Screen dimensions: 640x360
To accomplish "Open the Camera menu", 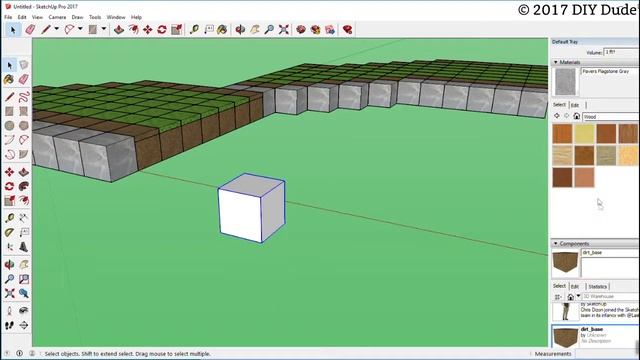I will coord(57,17).
